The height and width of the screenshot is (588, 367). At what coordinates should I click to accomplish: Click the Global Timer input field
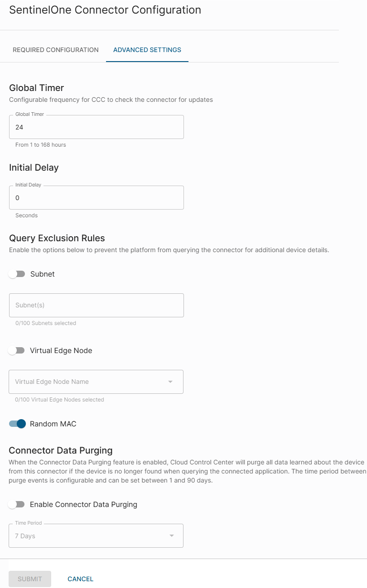coord(97,127)
